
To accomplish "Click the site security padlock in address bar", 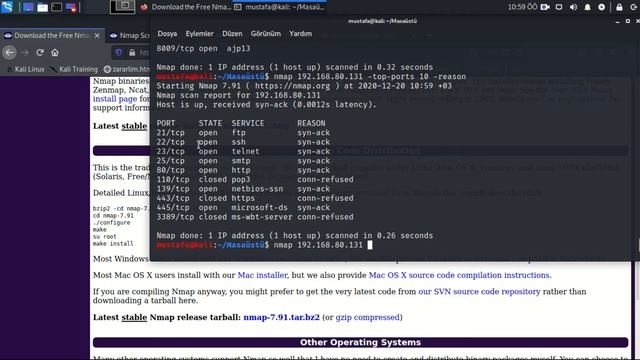I will point(132,53).
